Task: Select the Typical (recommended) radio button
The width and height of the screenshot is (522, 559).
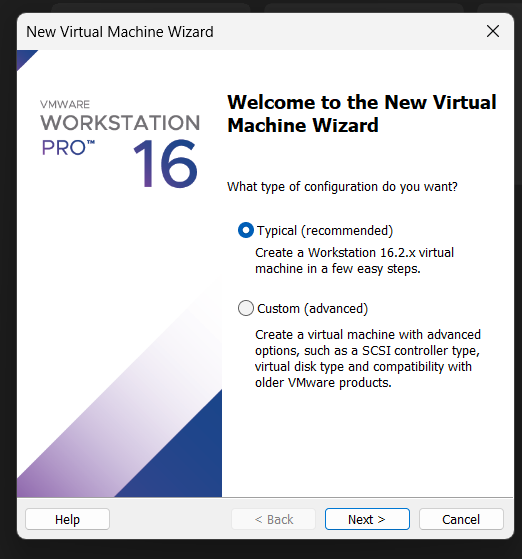Action: pyautogui.click(x=246, y=230)
